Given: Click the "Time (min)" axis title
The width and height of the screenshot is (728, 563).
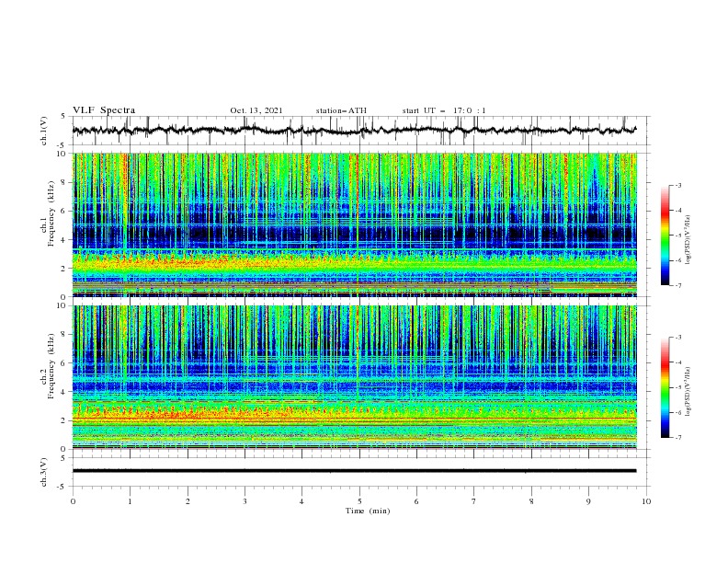Looking at the screenshot, I should 368,511.
